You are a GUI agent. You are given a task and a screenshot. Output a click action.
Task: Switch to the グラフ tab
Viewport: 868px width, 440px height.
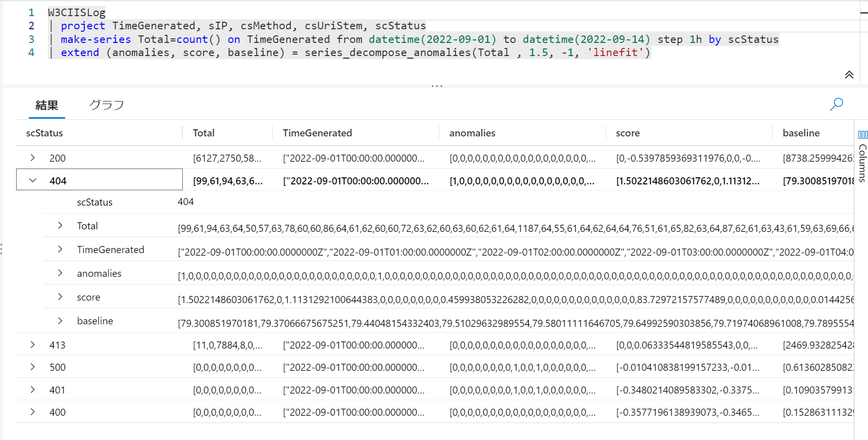(107, 105)
